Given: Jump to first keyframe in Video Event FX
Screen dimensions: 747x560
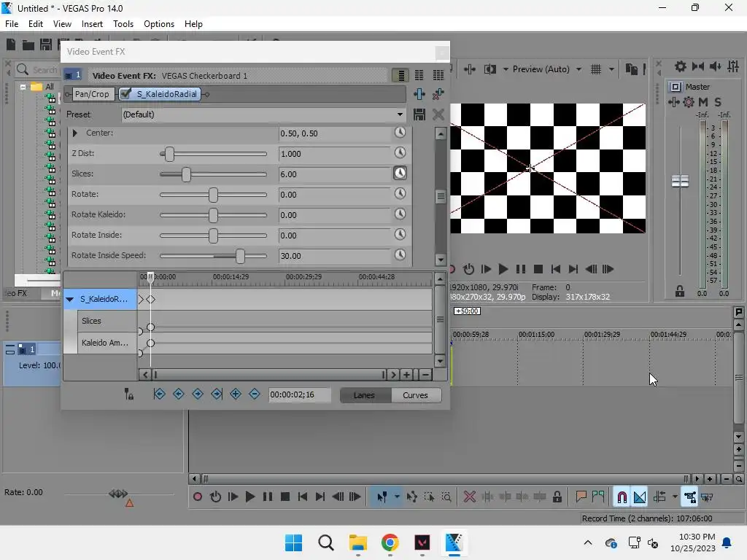Looking at the screenshot, I should point(160,394).
